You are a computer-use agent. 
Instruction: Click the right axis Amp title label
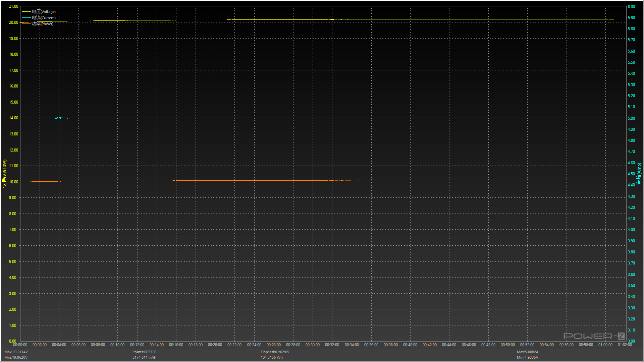coord(639,173)
